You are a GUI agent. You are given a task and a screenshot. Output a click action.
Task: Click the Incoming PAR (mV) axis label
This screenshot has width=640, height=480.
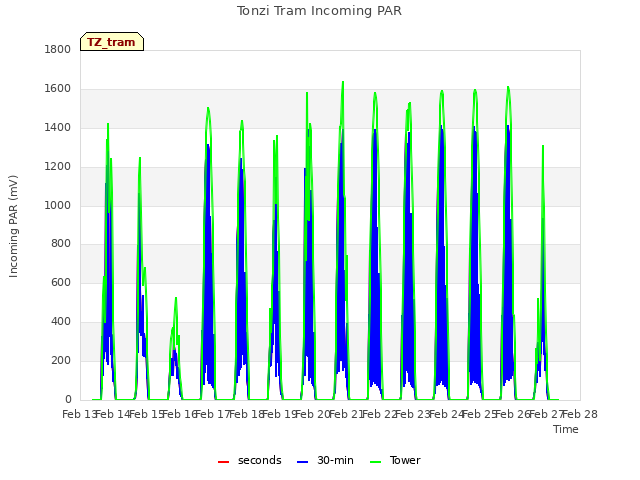coord(13,227)
